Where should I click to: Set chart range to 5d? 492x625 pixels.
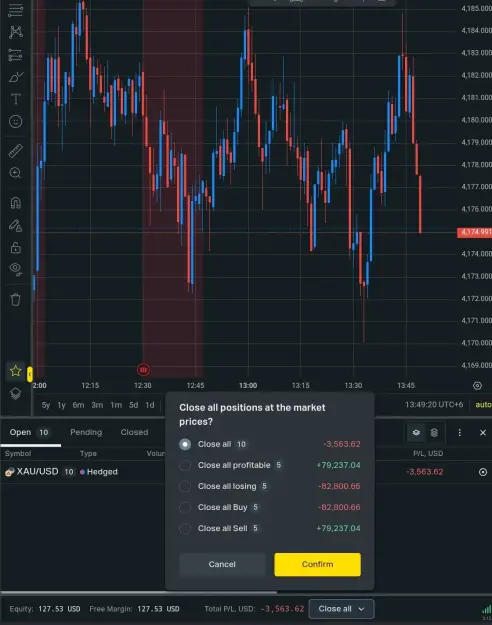[134, 405]
